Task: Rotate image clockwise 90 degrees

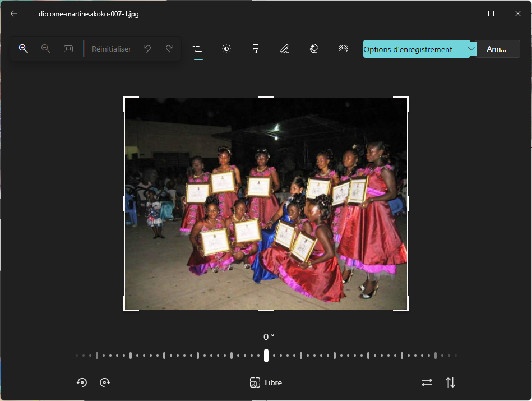Action: [105, 382]
